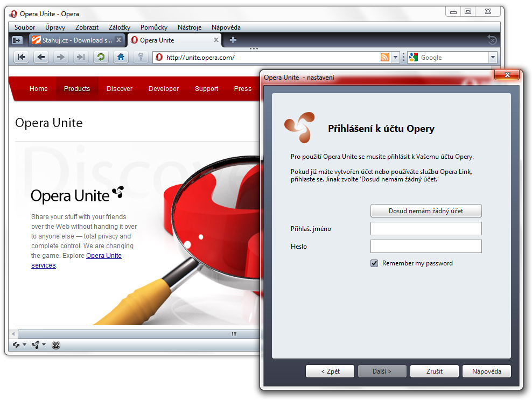Click the Další > button
Image resolution: width=532 pixels, height=400 pixels.
tap(382, 371)
